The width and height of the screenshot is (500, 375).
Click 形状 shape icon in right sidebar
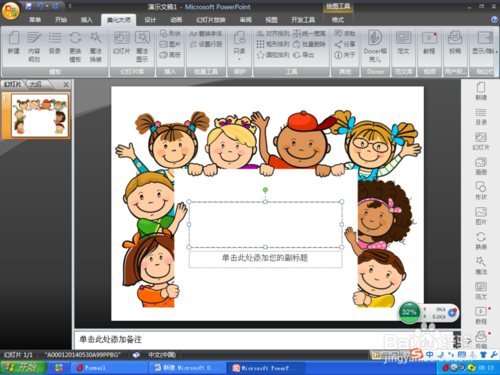481,191
